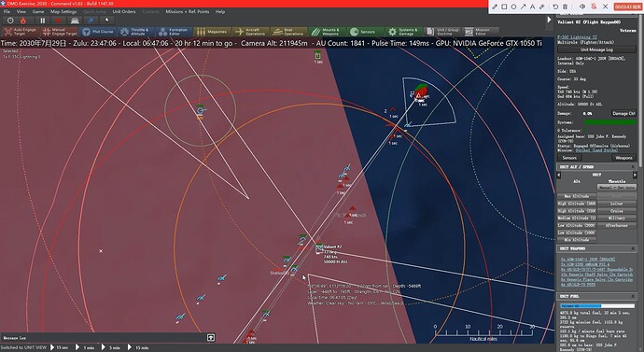Viewport: 644px width, 352px height.
Task: Open the Plot Course tool
Action: pyautogui.click(x=98, y=32)
